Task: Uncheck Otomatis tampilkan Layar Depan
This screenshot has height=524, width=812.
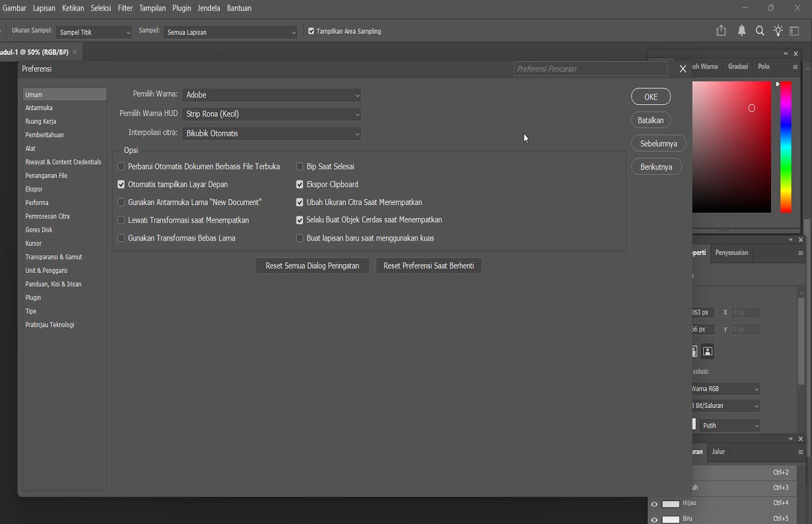Action: [x=121, y=185]
